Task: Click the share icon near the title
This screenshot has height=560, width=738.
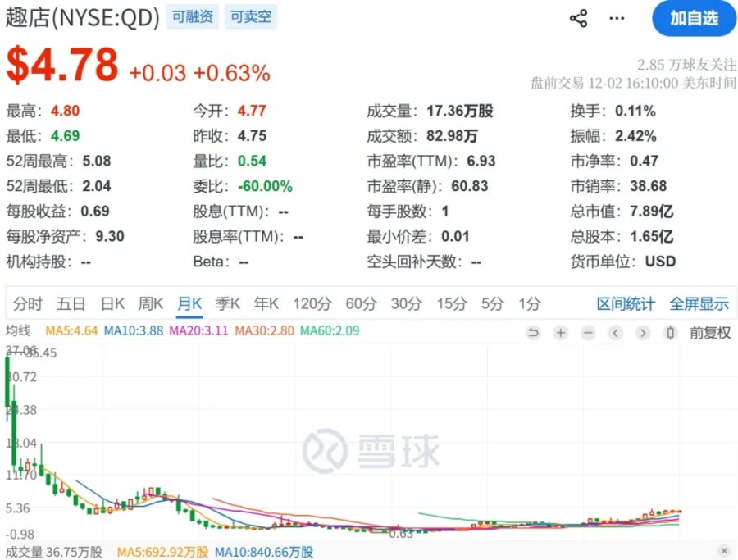Action: point(578,18)
